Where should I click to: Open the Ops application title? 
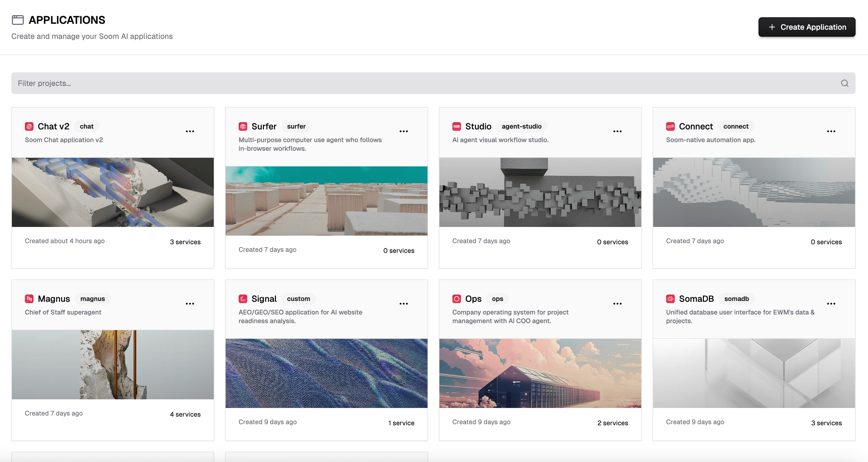473,299
